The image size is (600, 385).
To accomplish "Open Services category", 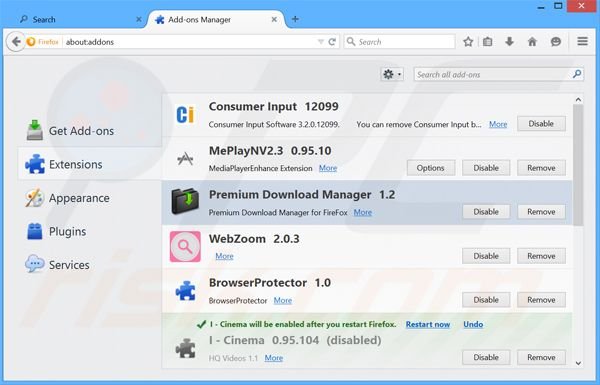I will 90,265.
